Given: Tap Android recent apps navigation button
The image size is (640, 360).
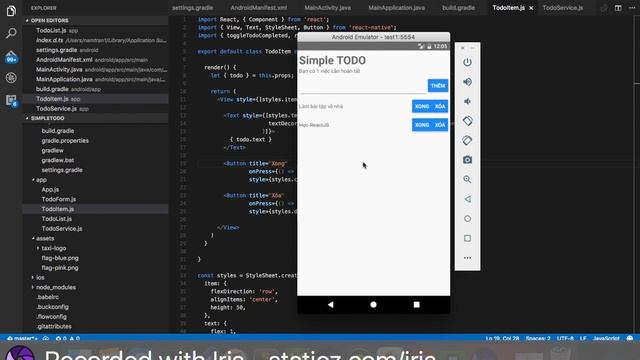Looking at the screenshot, I should (416, 304).
